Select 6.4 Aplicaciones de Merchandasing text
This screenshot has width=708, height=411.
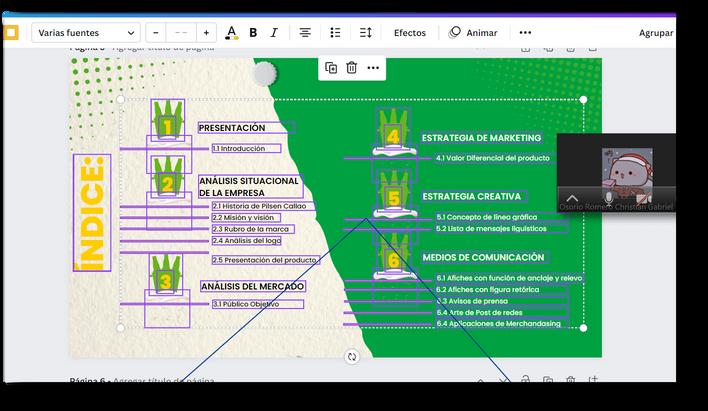tap(498, 323)
